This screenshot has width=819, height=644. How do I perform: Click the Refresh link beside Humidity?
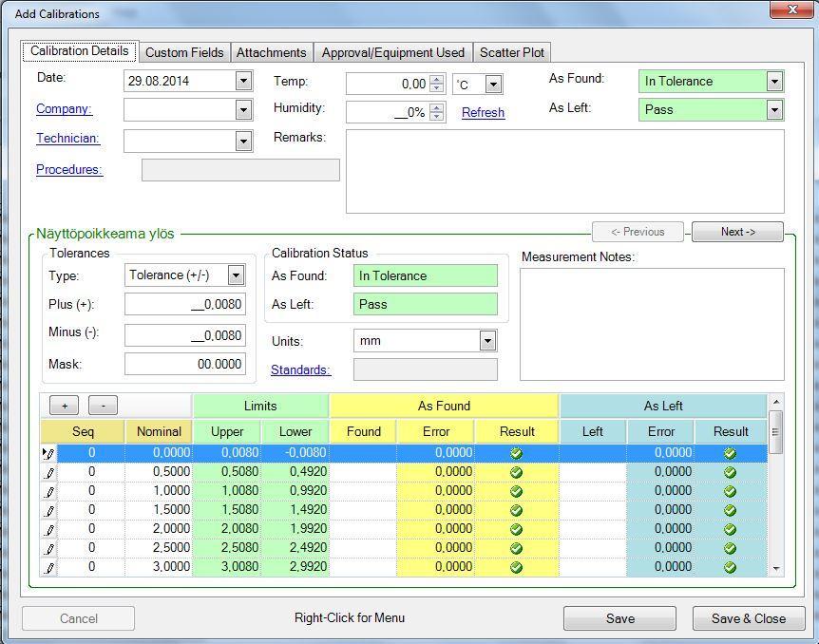tap(484, 112)
